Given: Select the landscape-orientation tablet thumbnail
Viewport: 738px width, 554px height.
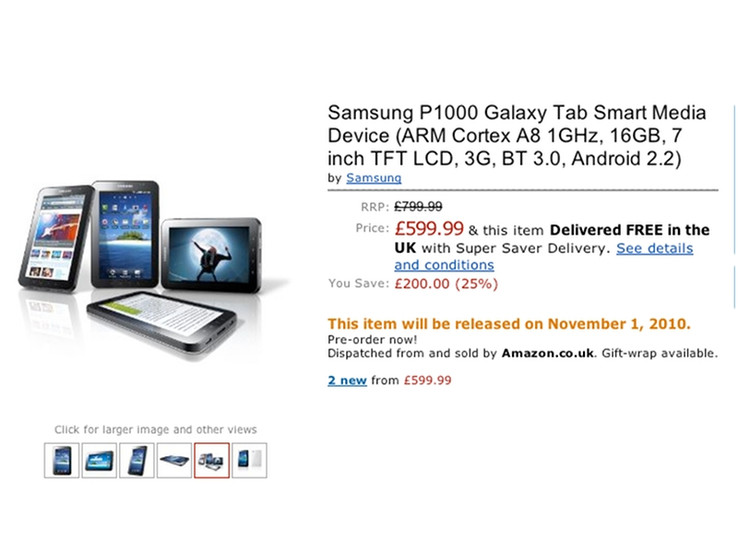Looking at the screenshot, I should tap(99, 460).
